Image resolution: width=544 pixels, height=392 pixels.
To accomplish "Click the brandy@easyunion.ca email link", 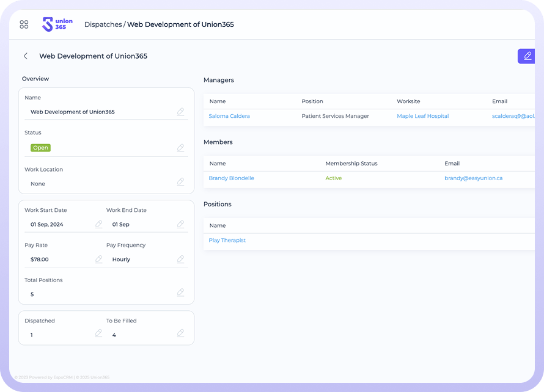I will tap(473, 178).
